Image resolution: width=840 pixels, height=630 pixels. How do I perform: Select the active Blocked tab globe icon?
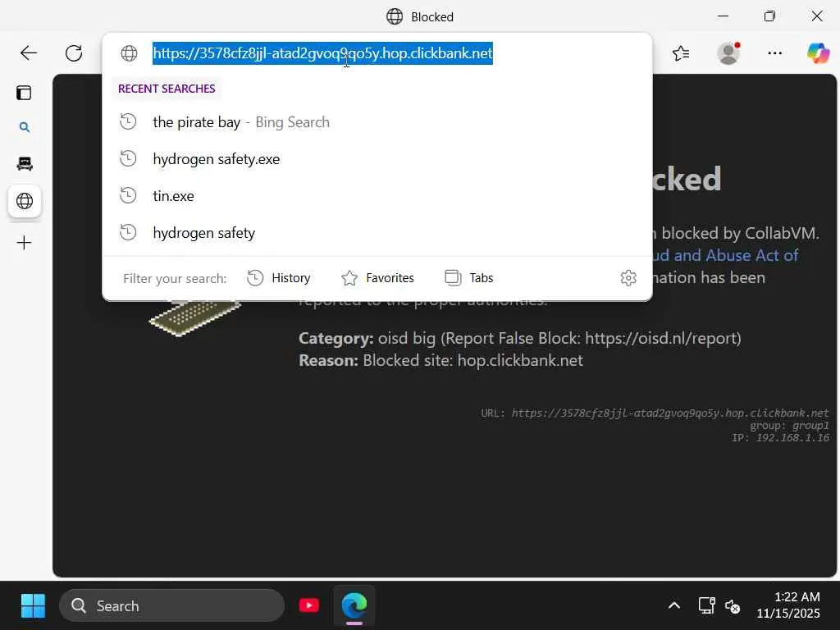tap(24, 201)
